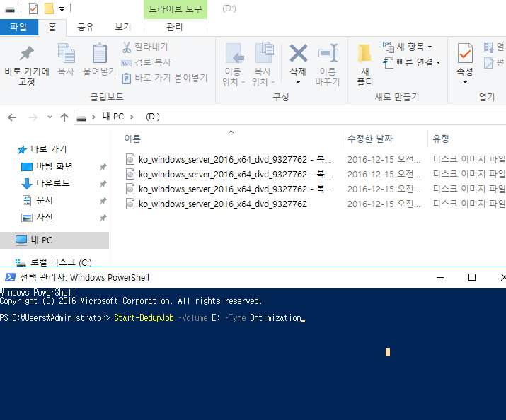Click the pin icon beside 문서
Viewport: 506px width, 420px height.
pos(103,201)
